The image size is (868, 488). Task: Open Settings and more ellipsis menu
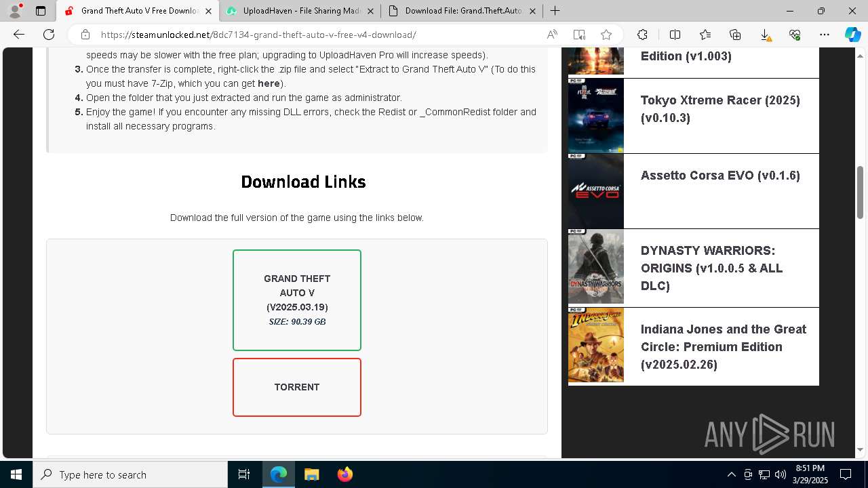pos(825,35)
